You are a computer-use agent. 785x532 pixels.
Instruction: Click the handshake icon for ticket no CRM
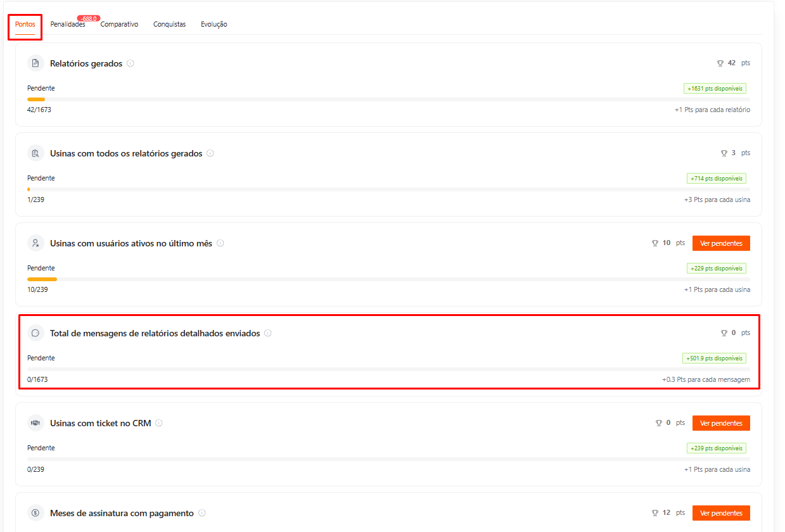tap(35, 423)
